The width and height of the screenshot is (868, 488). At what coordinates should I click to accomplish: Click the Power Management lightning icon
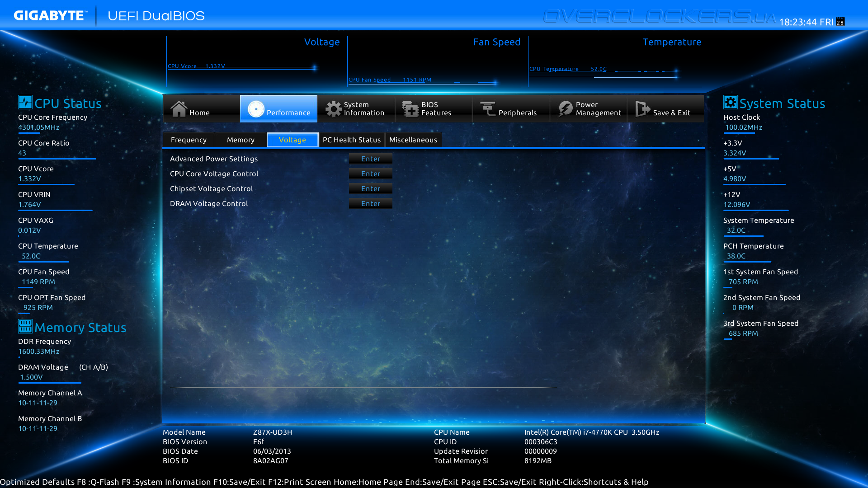565,109
